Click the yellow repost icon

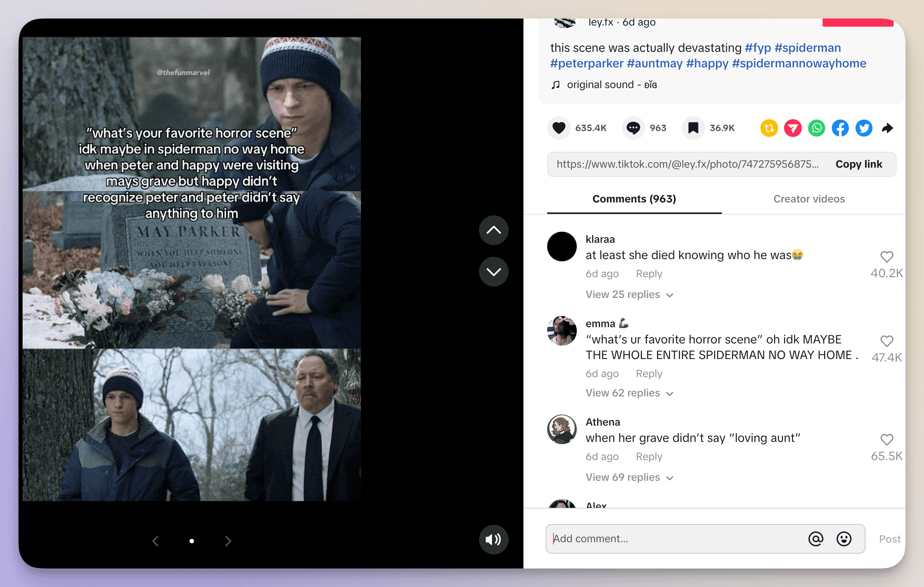point(769,128)
